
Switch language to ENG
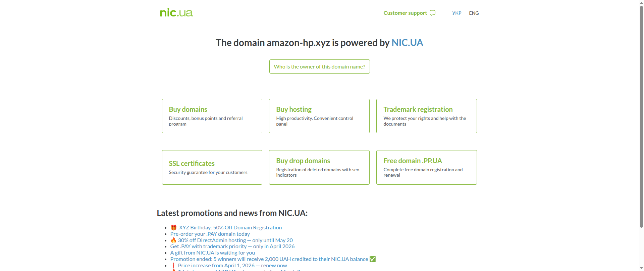pos(474,13)
